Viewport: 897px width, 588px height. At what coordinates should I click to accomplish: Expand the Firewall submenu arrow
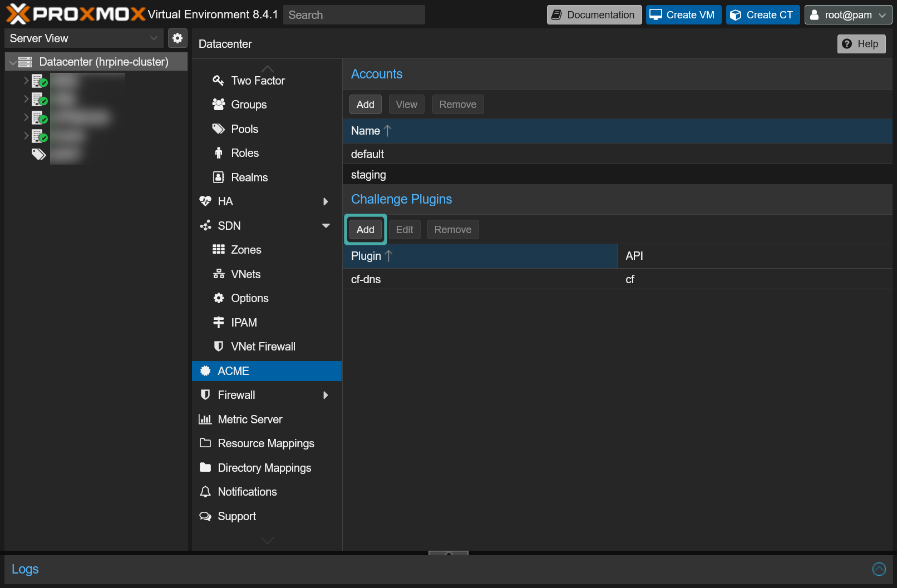click(x=326, y=395)
